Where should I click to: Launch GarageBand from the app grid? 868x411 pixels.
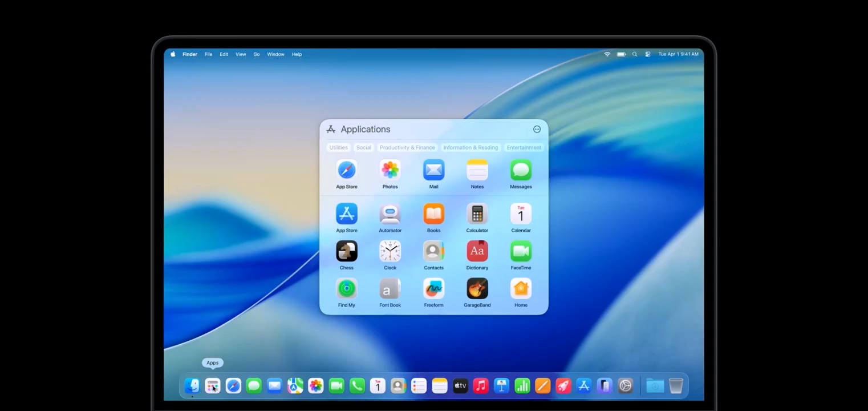[477, 289]
